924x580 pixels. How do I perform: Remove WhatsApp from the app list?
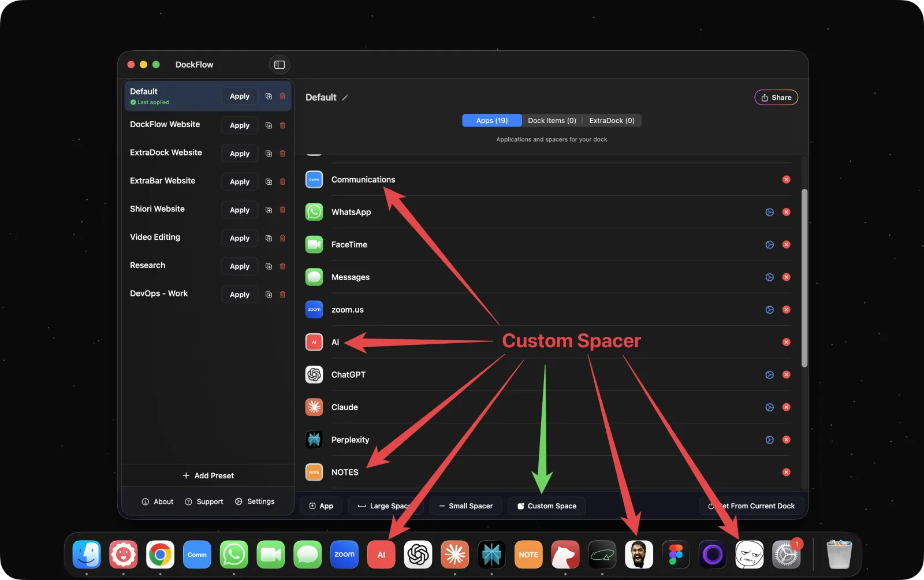(786, 212)
